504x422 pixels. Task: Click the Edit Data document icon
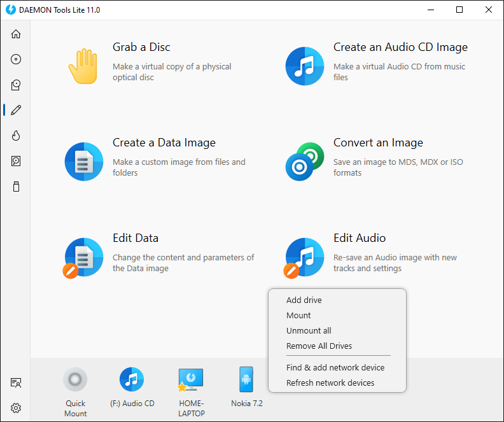[x=83, y=258]
